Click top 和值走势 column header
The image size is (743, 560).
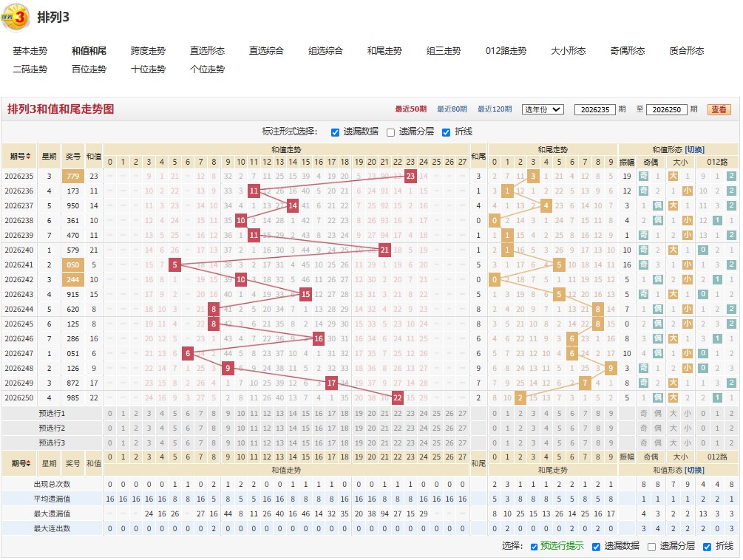coord(286,149)
